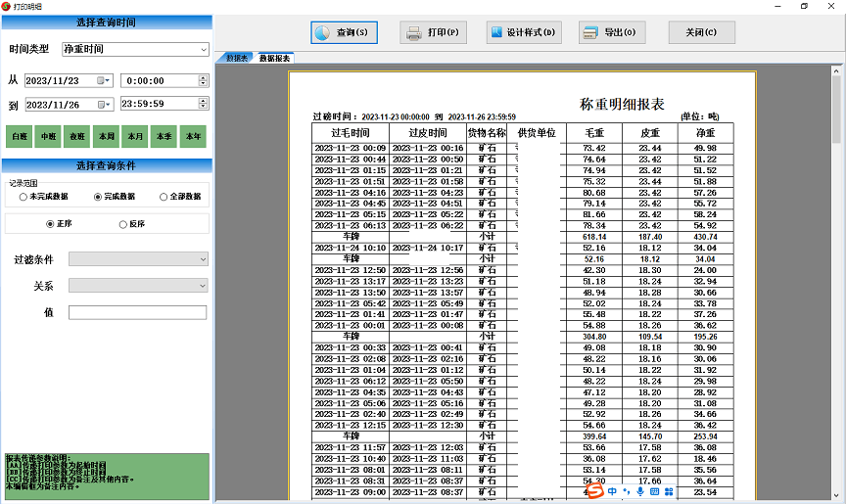The height and width of the screenshot is (504, 846).
Task: Click the Sogou microphone voice input icon
Action: click(640, 491)
